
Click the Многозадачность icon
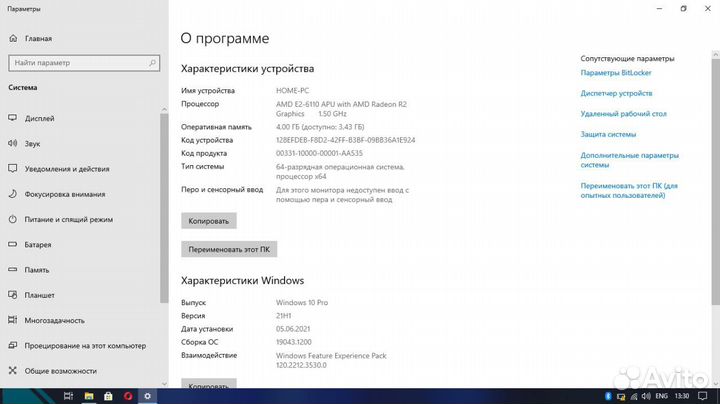point(12,320)
